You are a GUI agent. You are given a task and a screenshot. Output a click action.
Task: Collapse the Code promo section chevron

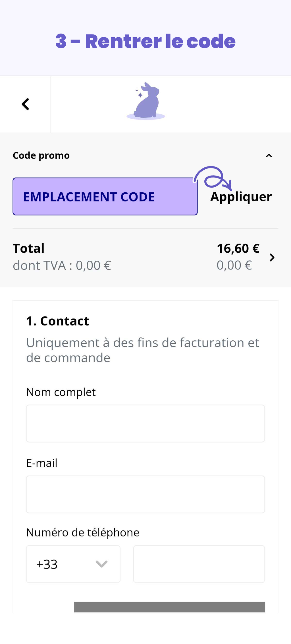[269, 156]
